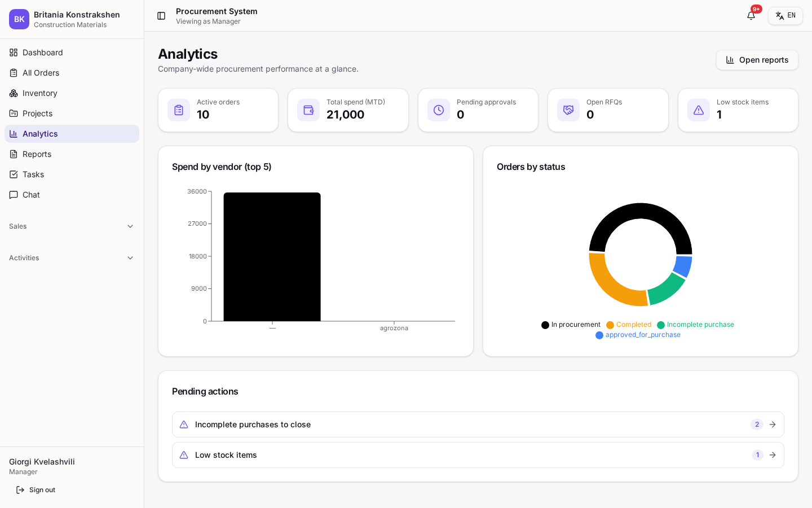This screenshot has height=508, width=812.
Task: Open the EN language selector
Action: click(x=785, y=16)
